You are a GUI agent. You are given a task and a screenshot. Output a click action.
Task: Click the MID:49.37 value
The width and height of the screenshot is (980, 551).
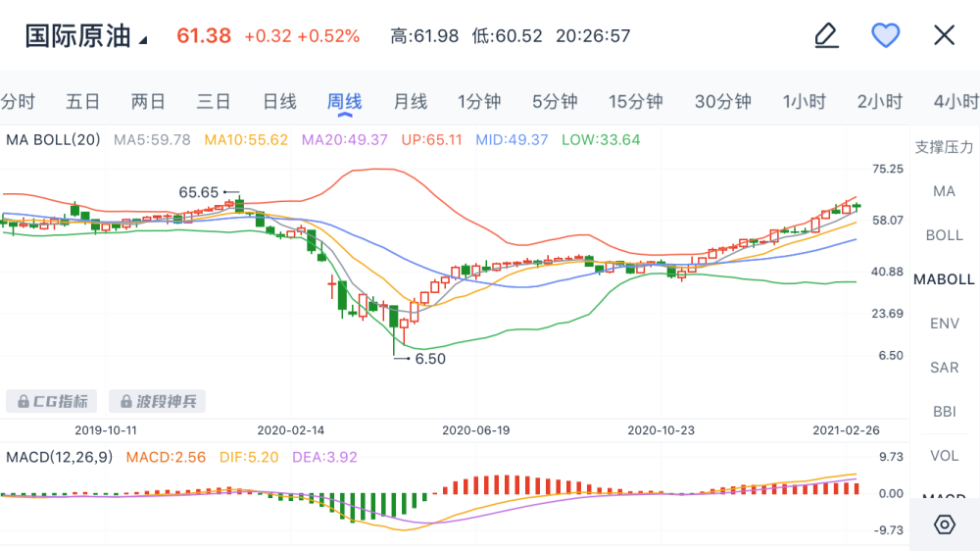(512, 139)
